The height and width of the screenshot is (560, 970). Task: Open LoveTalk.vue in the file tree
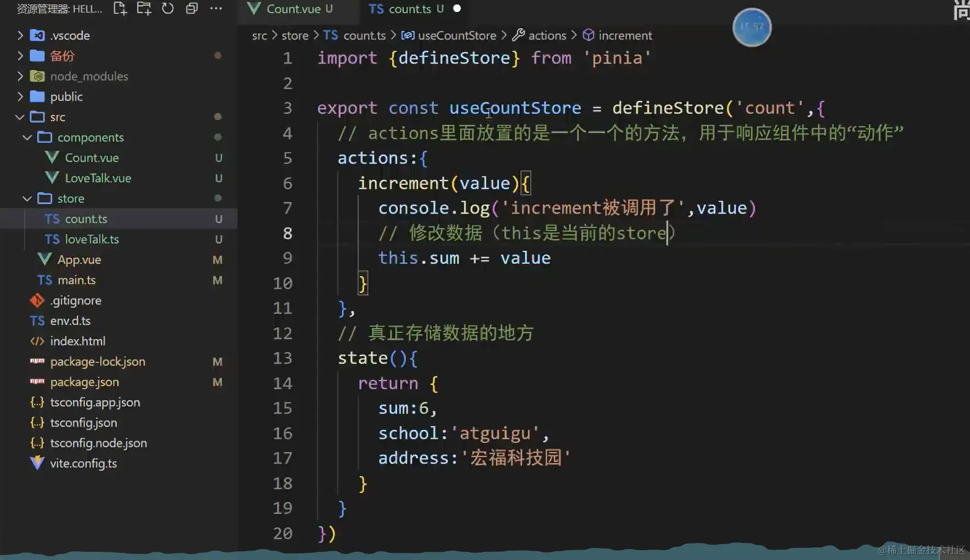pyautogui.click(x=98, y=178)
